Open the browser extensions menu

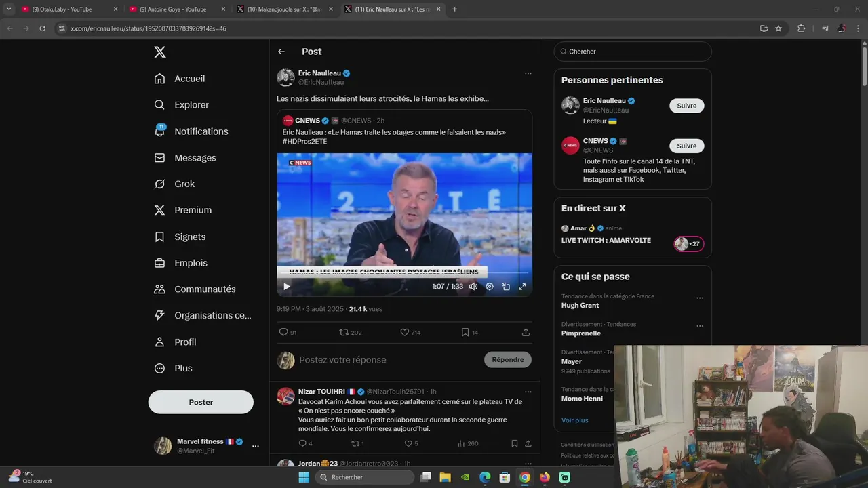[x=801, y=28]
